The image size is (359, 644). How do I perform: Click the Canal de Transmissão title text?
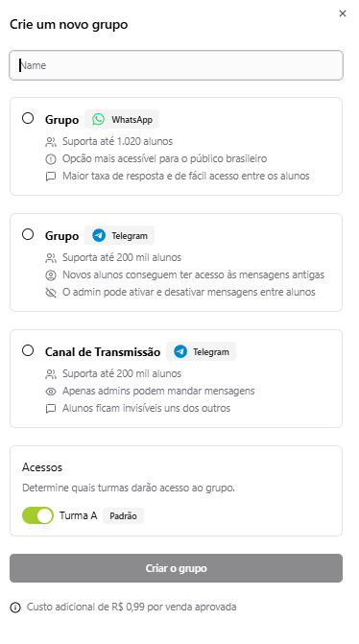(103, 352)
